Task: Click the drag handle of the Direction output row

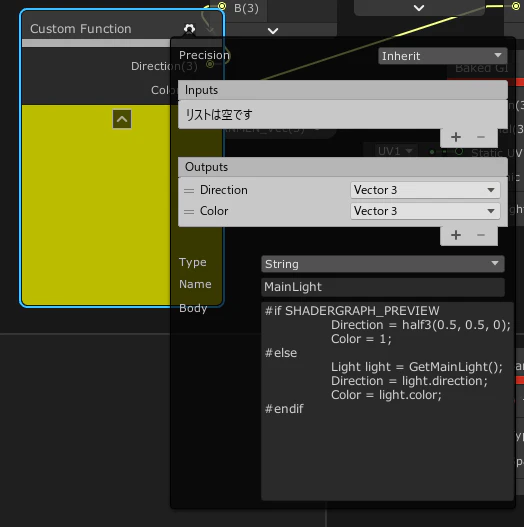Action: (x=189, y=191)
